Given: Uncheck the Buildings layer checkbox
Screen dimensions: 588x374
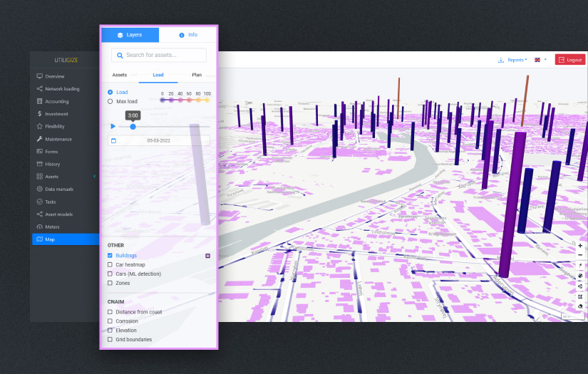Looking at the screenshot, I should tap(110, 256).
